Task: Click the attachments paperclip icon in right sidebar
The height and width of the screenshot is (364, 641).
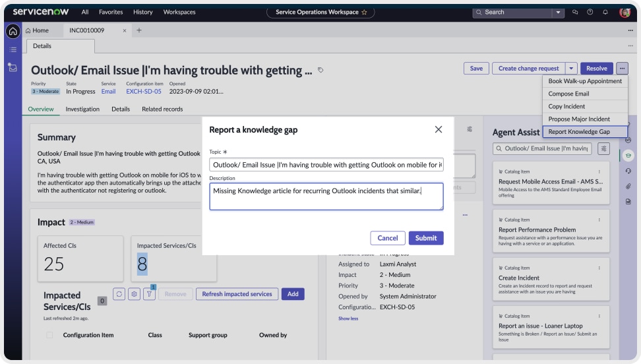Action: [x=628, y=187]
